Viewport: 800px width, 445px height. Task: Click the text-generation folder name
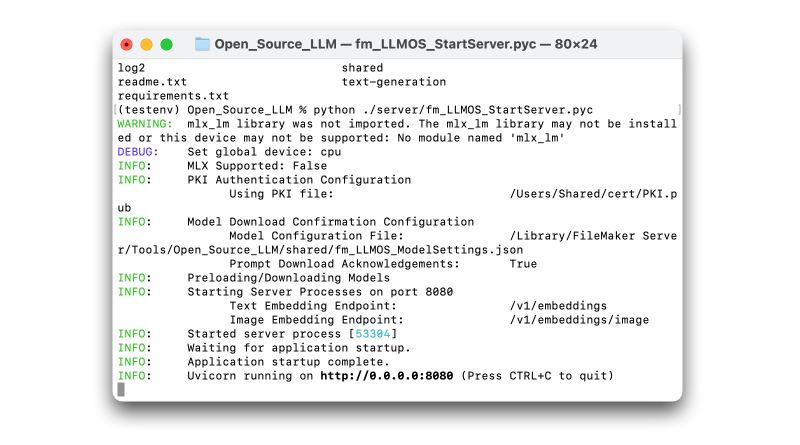tap(394, 82)
